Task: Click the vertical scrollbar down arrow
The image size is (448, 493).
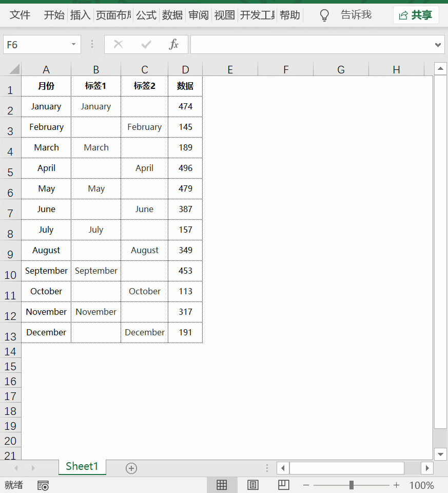Action: pyautogui.click(x=440, y=454)
